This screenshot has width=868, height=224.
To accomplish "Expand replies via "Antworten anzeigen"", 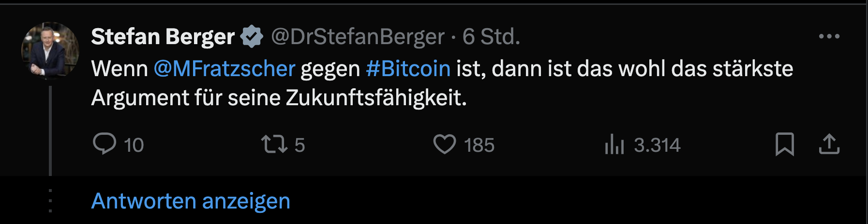I will pyautogui.click(x=191, y=201).
